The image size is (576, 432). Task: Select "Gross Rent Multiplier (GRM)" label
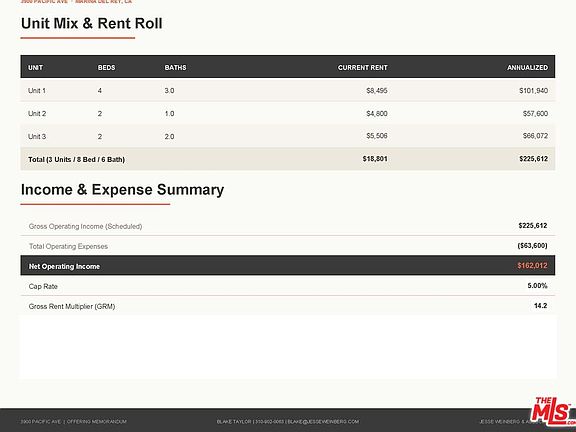(72, 306)
